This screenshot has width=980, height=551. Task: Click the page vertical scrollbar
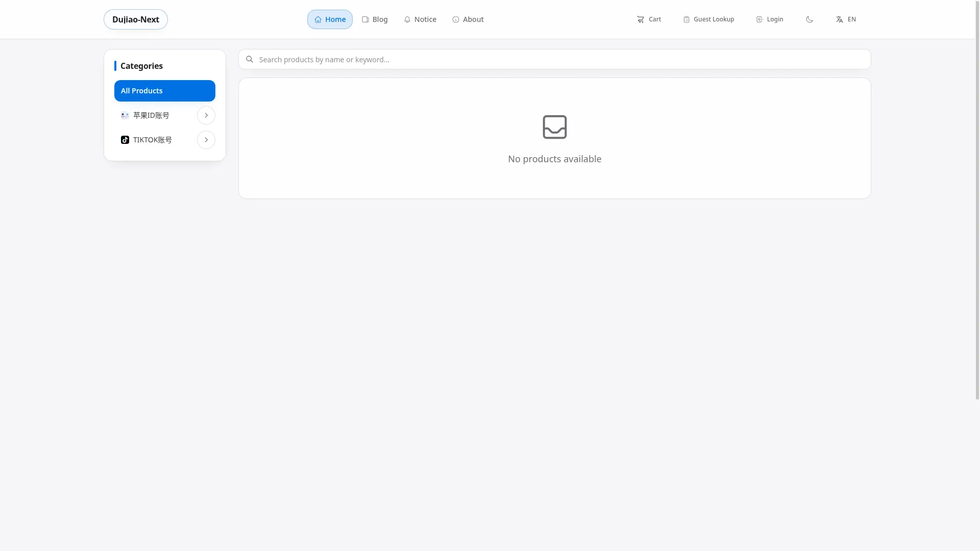(977, 200)
